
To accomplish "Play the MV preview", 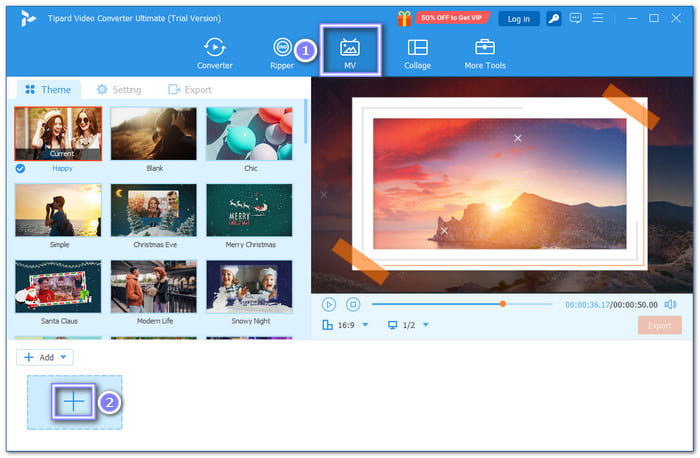I will tap(329, 304).
